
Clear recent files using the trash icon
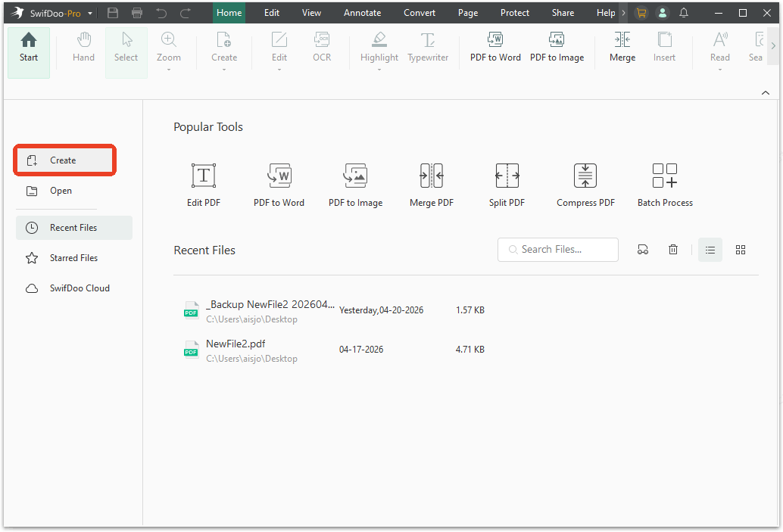[672, 249]
